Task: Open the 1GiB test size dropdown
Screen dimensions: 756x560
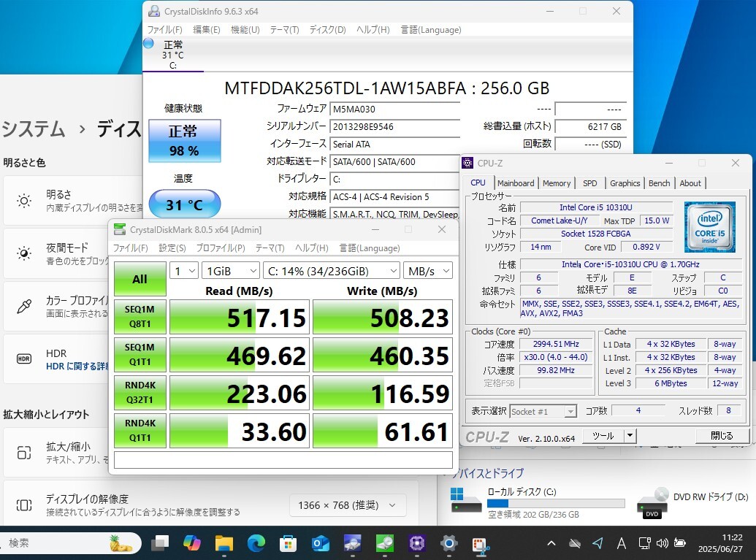Action: (230, 271)
